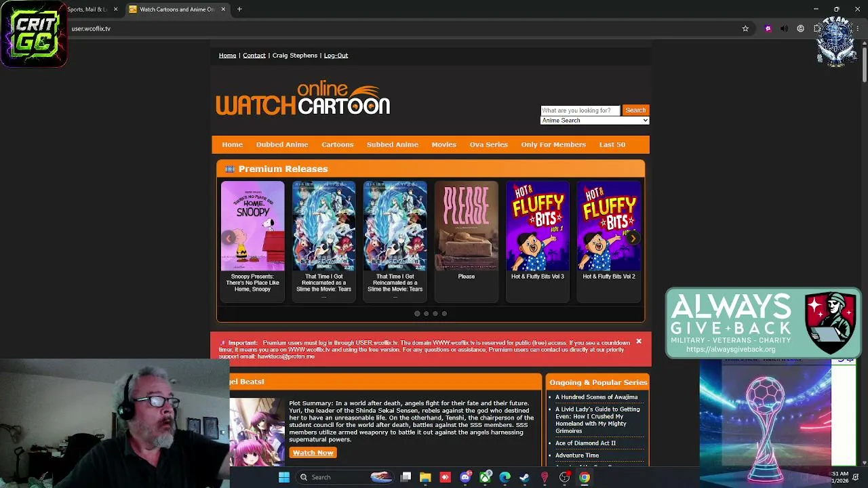Open Hot & Fluffy Bits Vol 2 poster
The height and width of the screenshot is (488, 868).
click(609, 226)
